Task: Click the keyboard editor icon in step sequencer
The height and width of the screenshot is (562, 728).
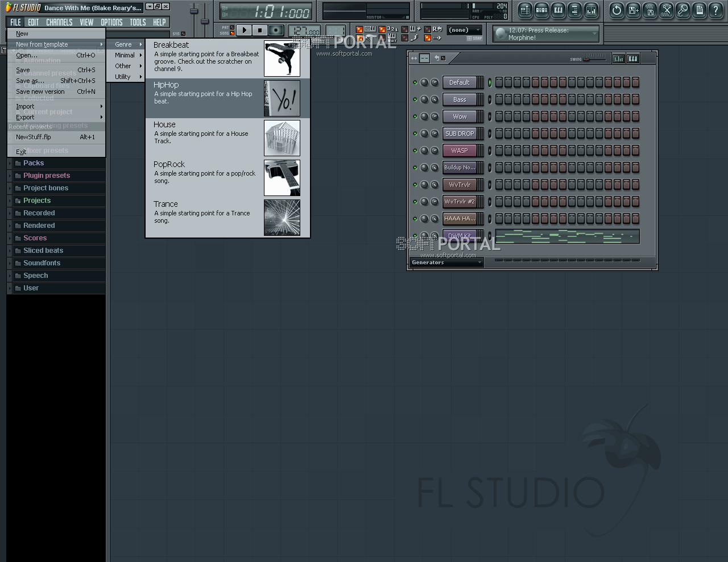Action: point(632,59)
